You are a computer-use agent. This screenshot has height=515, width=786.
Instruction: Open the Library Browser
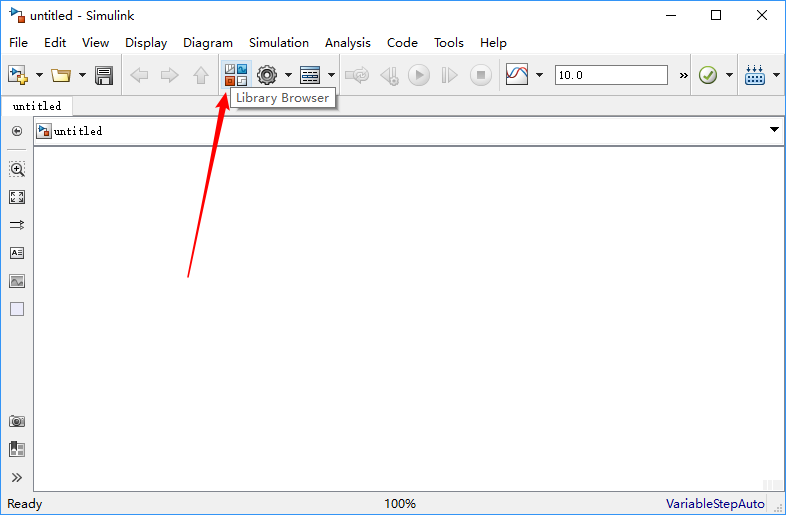click(x=236, y=75)
